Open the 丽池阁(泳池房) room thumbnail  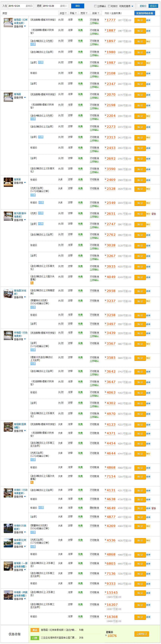point(8,294)
